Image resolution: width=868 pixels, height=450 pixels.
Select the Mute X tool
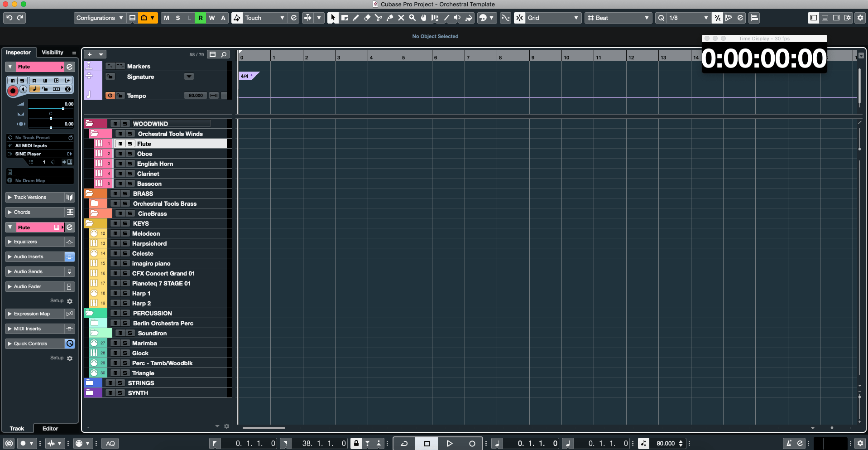[401, 18]
